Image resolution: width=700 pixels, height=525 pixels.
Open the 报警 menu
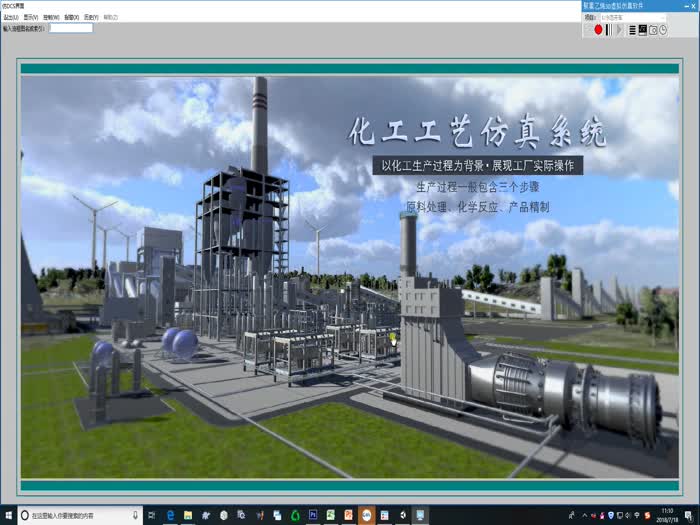(x=71, y=17)
